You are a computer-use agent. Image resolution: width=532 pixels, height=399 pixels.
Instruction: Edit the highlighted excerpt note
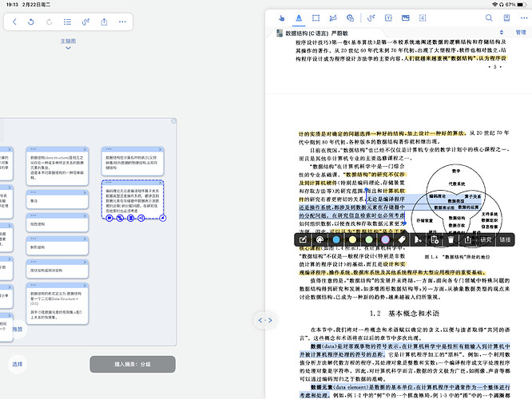303,239
